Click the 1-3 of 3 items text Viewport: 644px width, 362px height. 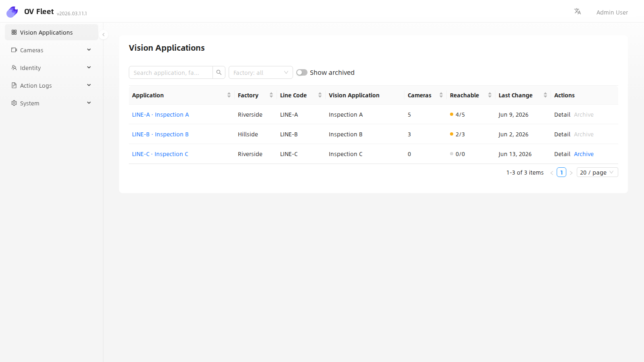pos(525,173)
